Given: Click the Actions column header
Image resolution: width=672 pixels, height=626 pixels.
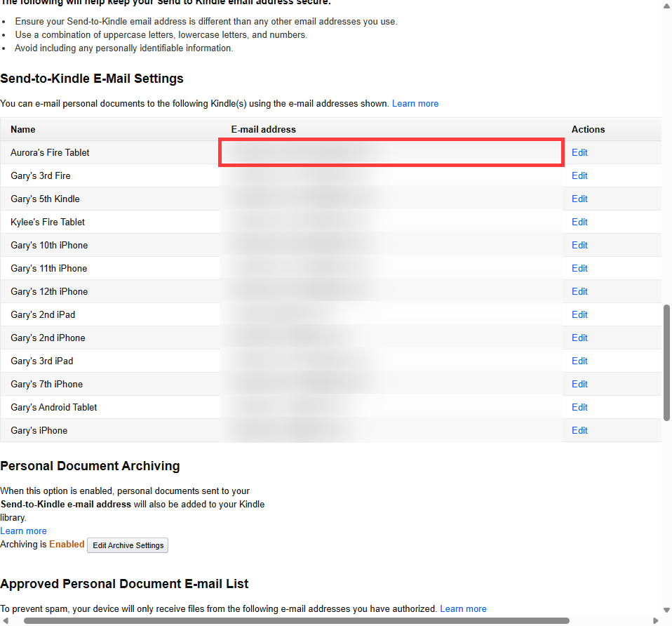Looking at the screenshot, I should pyautogui.click(x=588, y=130).
